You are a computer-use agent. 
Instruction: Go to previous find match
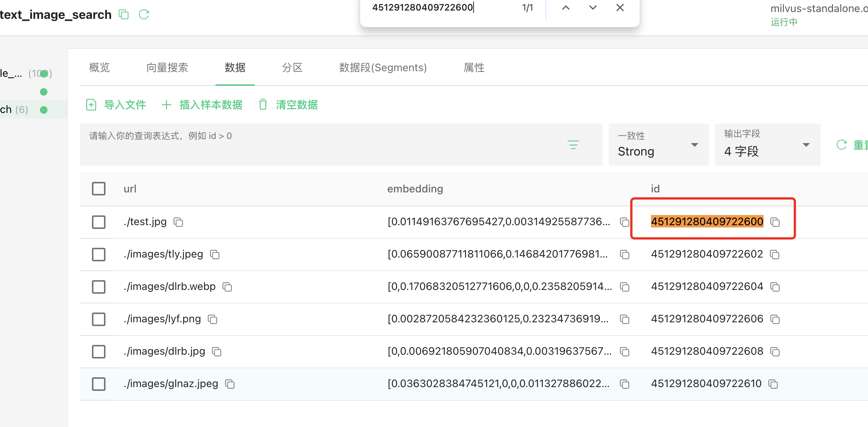pyautogui.click(x=565, y=8)
